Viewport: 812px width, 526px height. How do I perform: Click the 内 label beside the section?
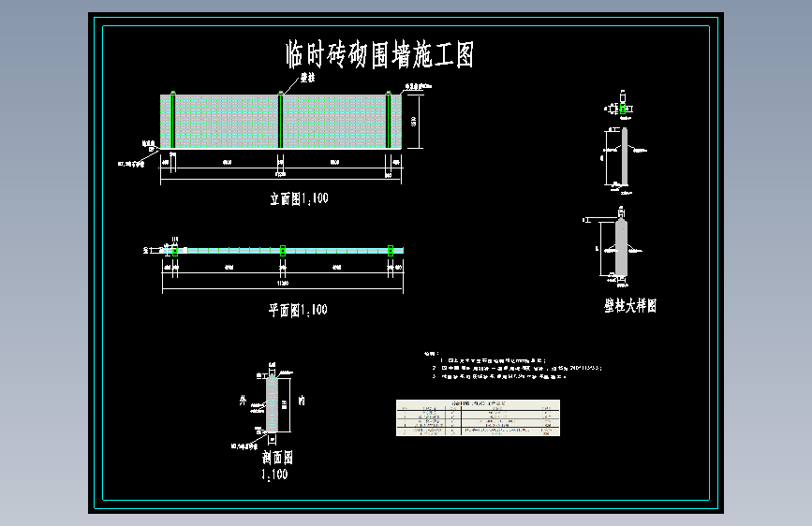(302, 401)
